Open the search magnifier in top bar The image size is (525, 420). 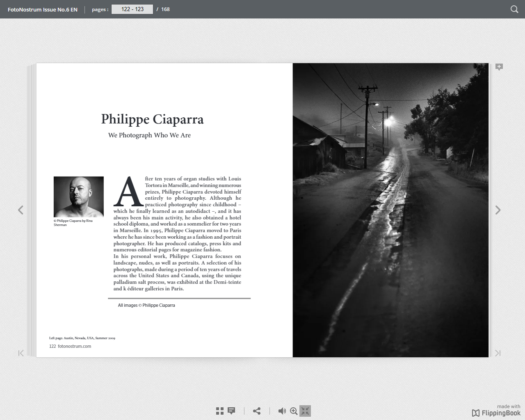tap(514, 9)
